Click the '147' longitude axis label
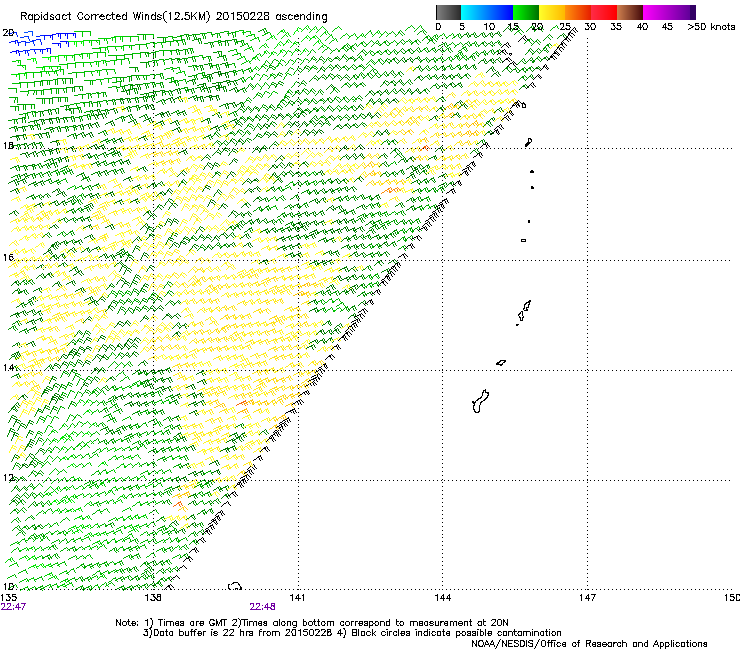The width and height of the screenshot is (740, 650). click(587, 598)
